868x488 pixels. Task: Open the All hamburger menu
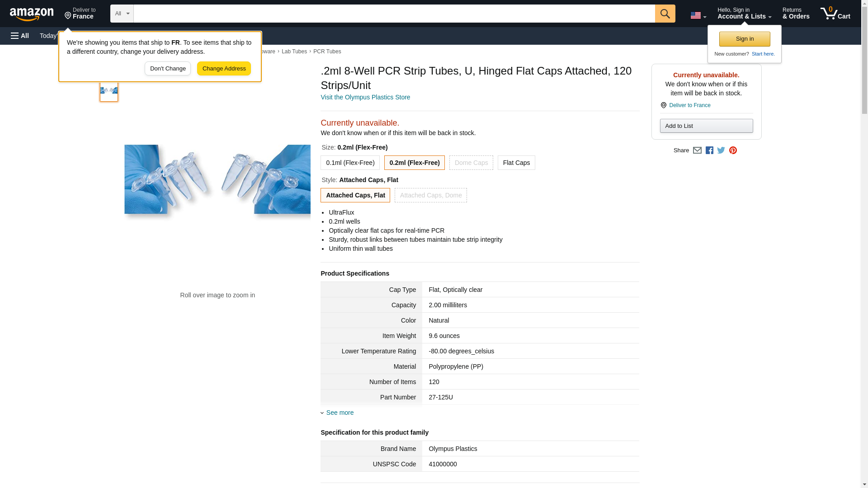click(x=20, y=36)
